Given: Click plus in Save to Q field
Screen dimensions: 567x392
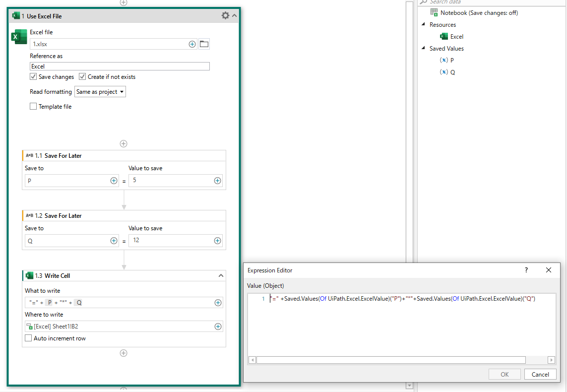Looking at the screenshot, I should 114,241.
